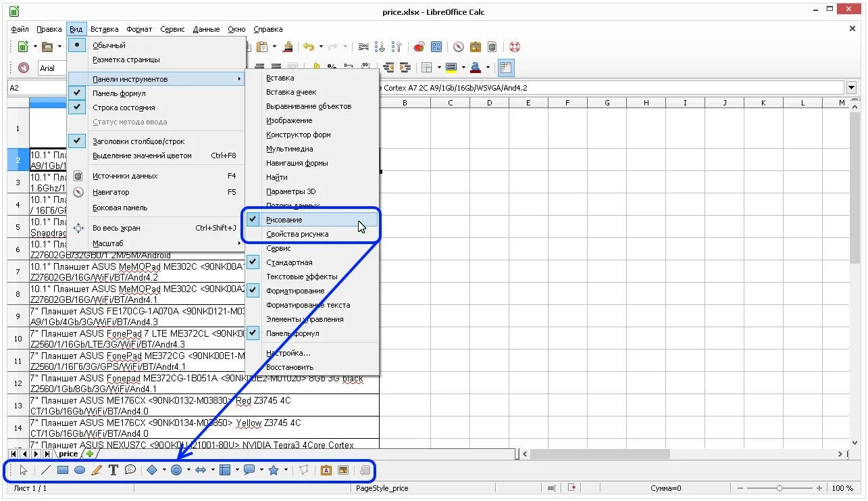The image size is (868, 501).
Task: Choose the callouts shapes tool
Action: click(249, 470)
